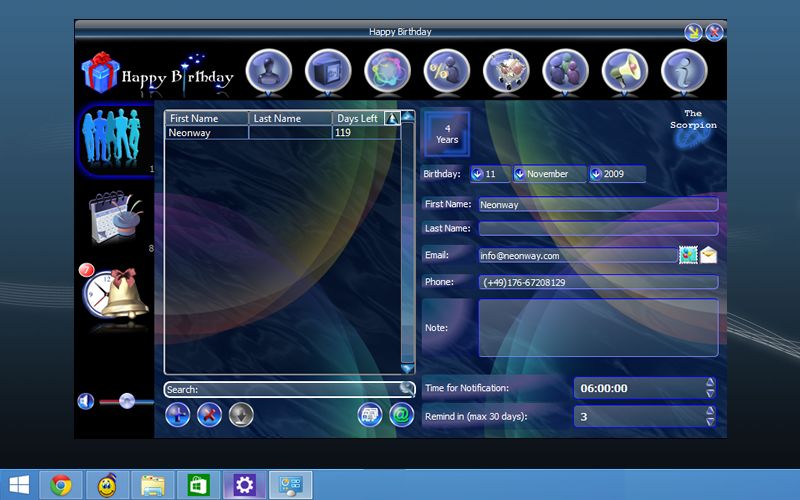This screenshot has height=500, width=800.
Task: Open the yellow smiley face taskbar app
Action: (x=107, y=484)
